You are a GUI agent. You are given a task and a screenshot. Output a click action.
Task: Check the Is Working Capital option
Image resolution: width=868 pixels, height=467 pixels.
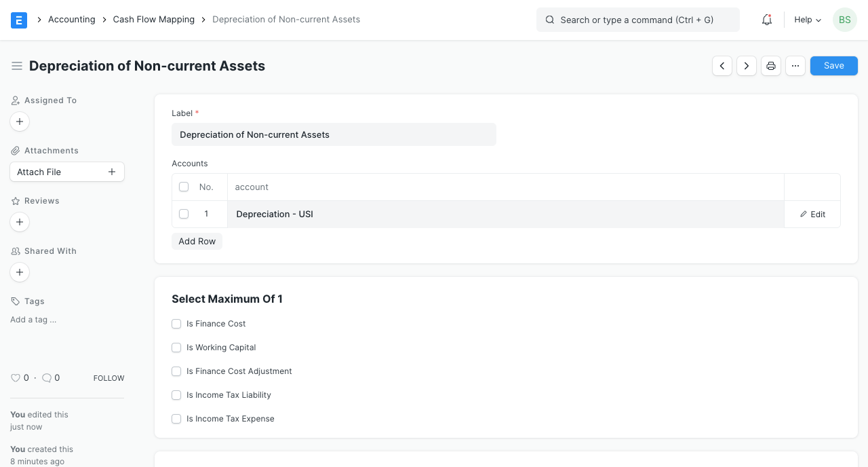click(176, 348)
